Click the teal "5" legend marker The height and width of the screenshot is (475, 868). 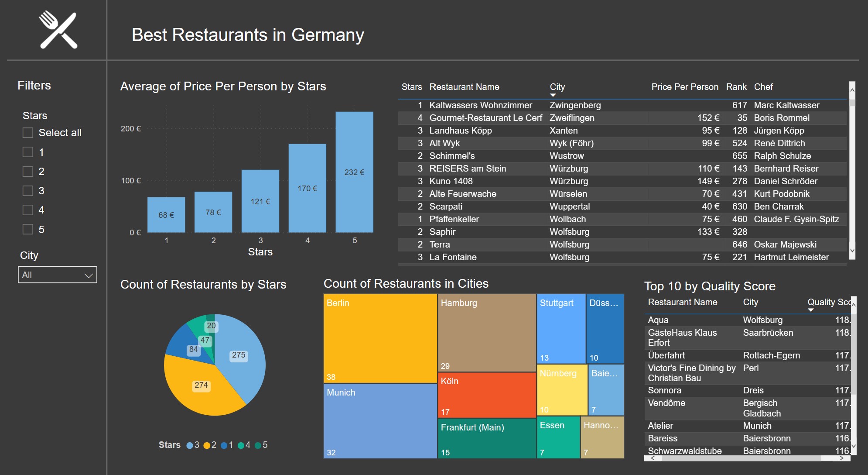point(258,445)
